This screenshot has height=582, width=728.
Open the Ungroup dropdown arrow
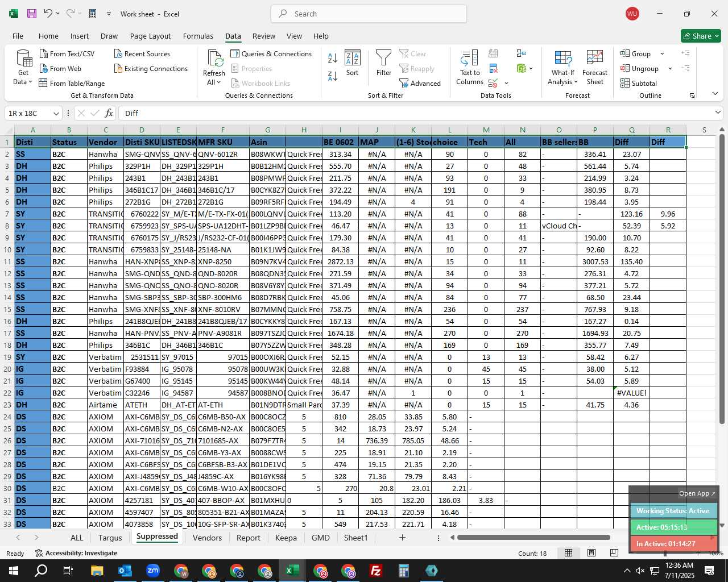click(670, 68)
